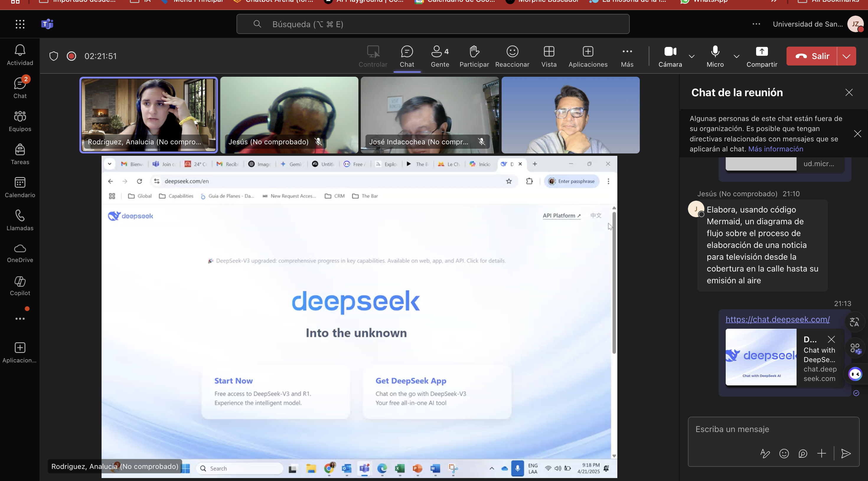Screen dimensions: 868x481
Task: Open Chat in the Teams sidebar
Action: [x=20, y=88]
